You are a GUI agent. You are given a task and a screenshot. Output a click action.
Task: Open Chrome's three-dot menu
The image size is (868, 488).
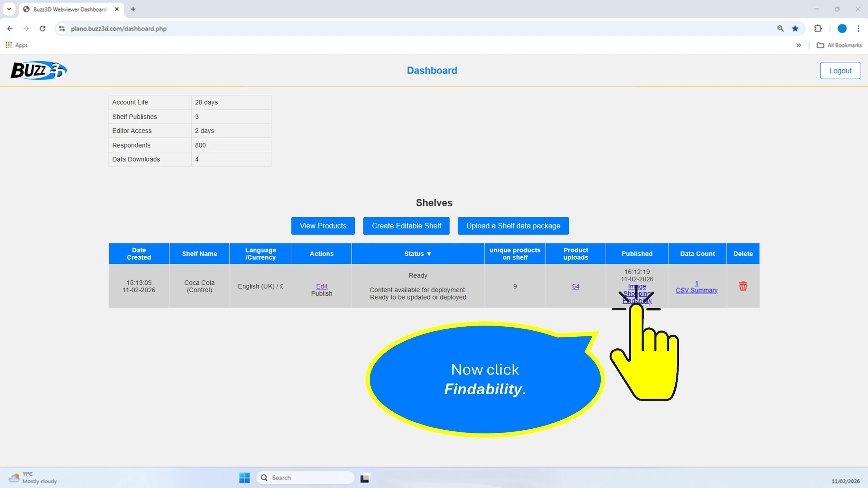[x=858, y=28]
